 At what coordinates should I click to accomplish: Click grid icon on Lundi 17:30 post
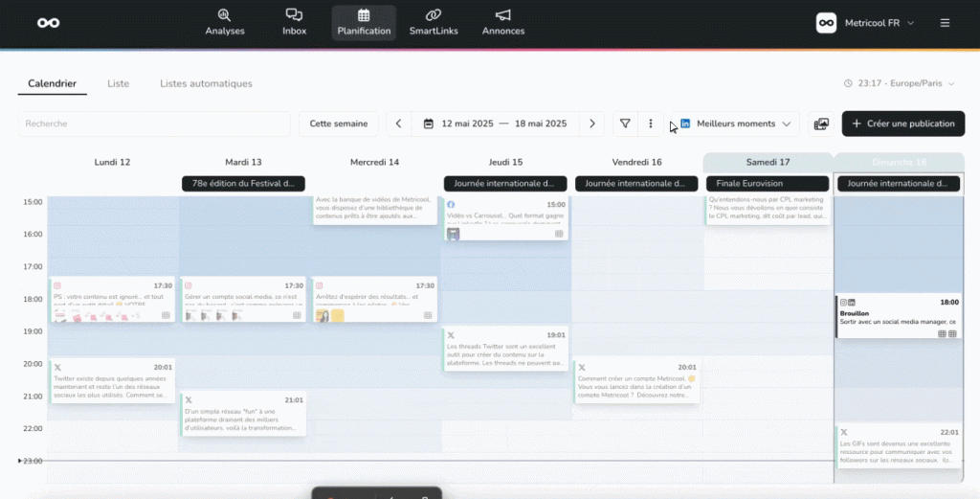166,316
